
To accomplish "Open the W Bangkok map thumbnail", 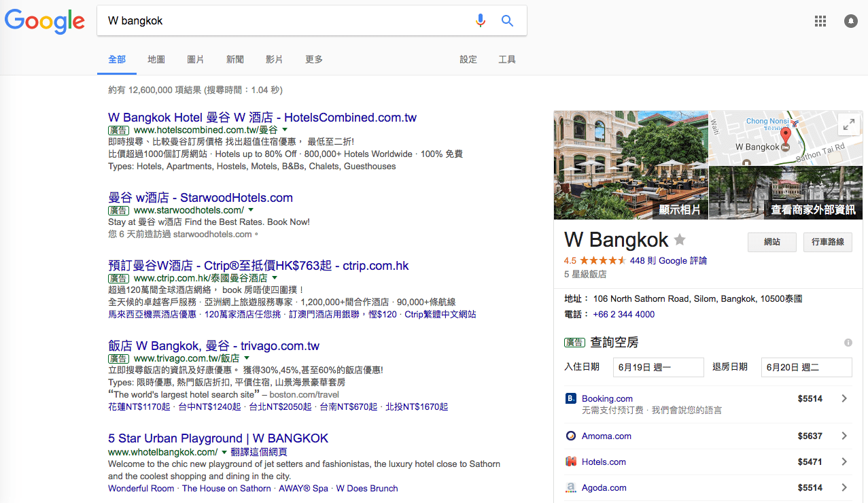I will click(786, 138).
